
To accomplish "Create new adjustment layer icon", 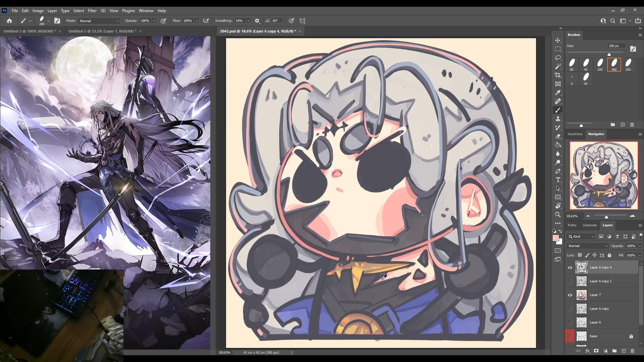I will tap(605, 351).
